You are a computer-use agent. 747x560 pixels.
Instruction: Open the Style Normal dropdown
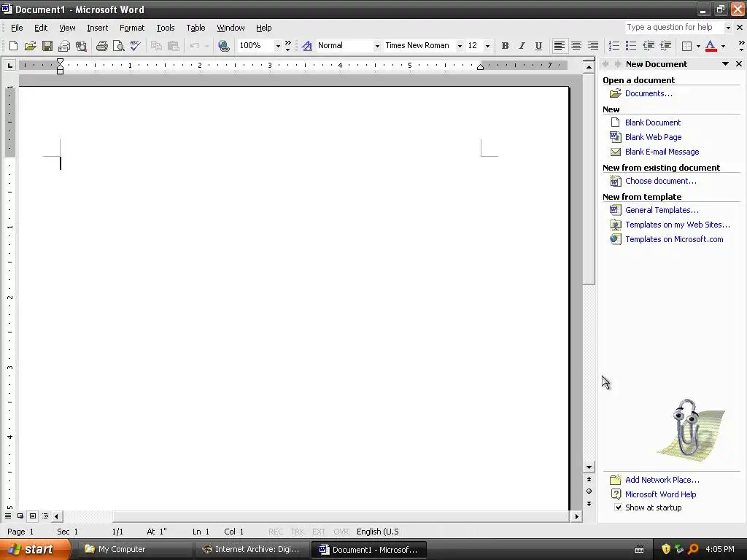[377, 46]
